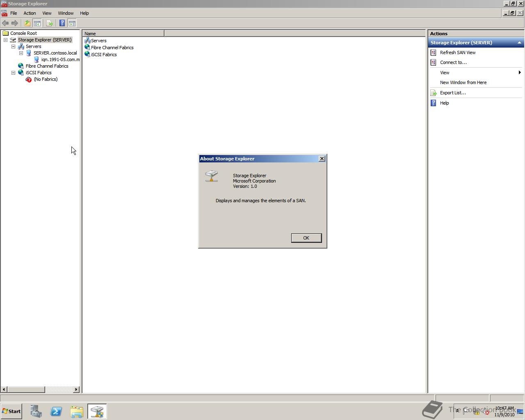This screenshot has height=420, width=525.
Task: Collapse the SERVER.contoso.local node
Action: click(21, 53)
